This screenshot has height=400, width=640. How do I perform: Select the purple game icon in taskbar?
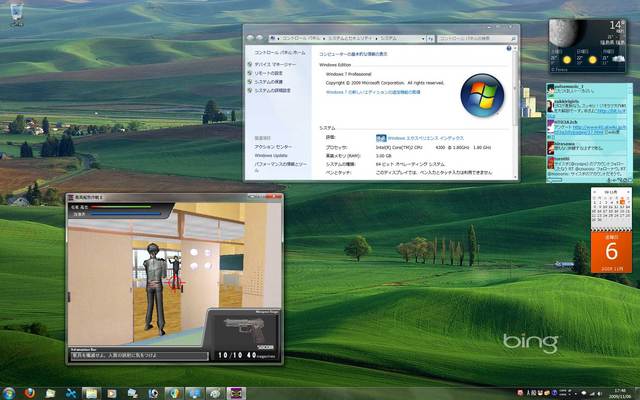click(x=236, y=393)
